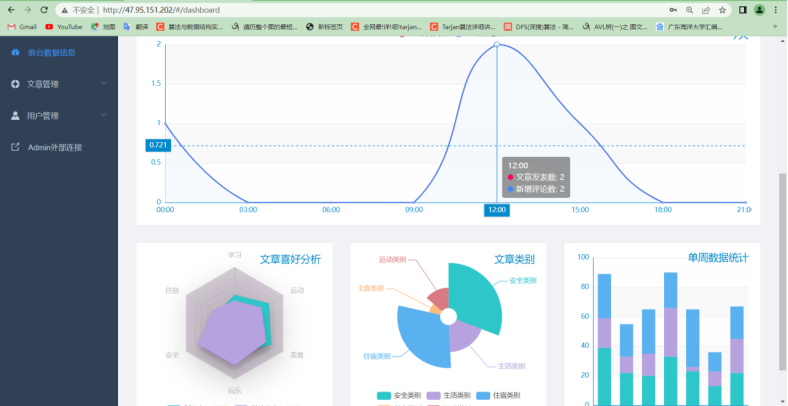The width and height of the screenshot is (788, 406).
Task: Click the plus icon beside 文章管理
Action: (x=15, y=84)
